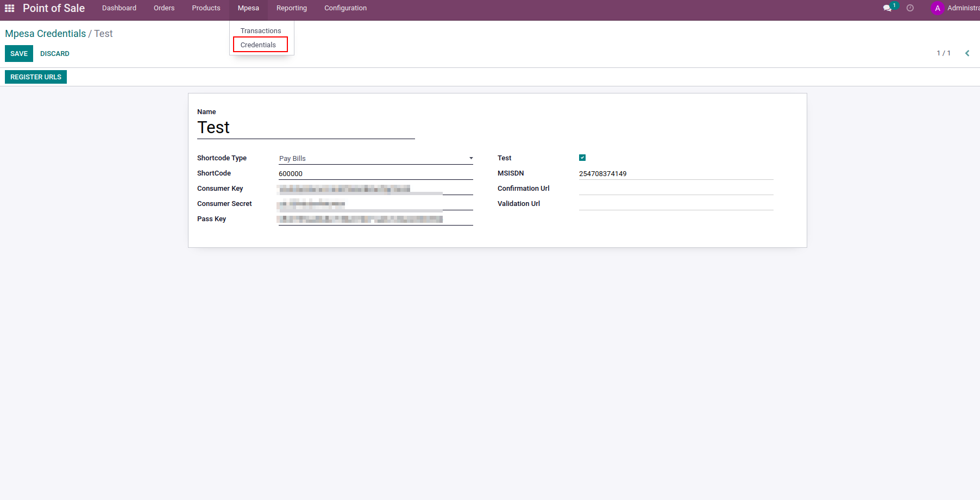Open the Reporting menu
The height and width of the screenshot is (500, 980).
pos(291,8)
